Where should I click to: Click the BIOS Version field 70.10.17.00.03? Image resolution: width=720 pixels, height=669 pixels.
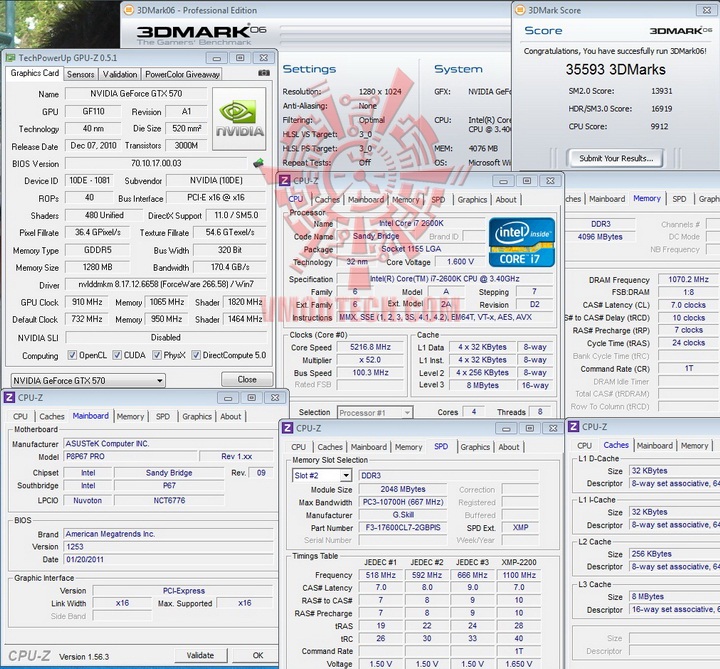click(156, 163)
